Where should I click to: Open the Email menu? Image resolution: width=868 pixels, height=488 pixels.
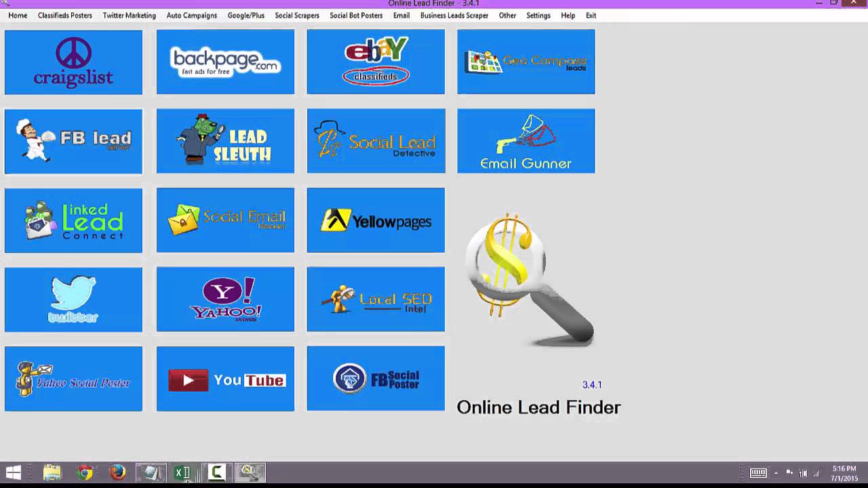[x=401, y=16]
